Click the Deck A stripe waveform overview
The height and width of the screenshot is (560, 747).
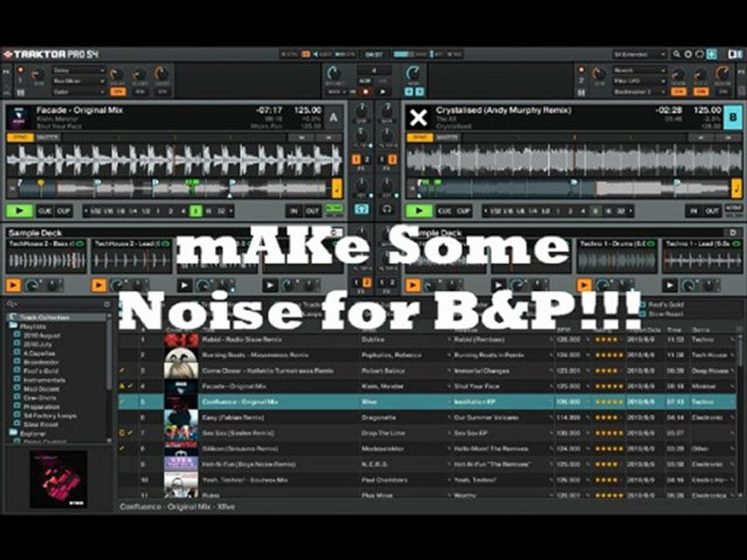point(174,188)
